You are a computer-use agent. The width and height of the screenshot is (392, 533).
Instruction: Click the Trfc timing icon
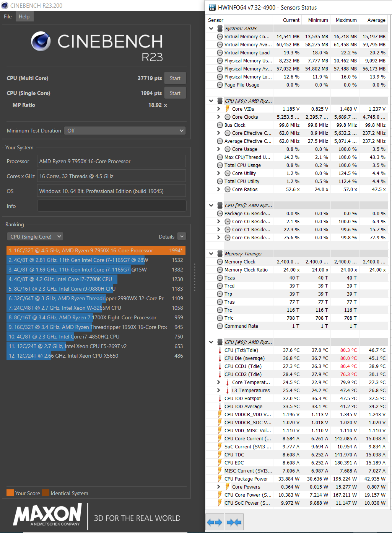(220, 318)
